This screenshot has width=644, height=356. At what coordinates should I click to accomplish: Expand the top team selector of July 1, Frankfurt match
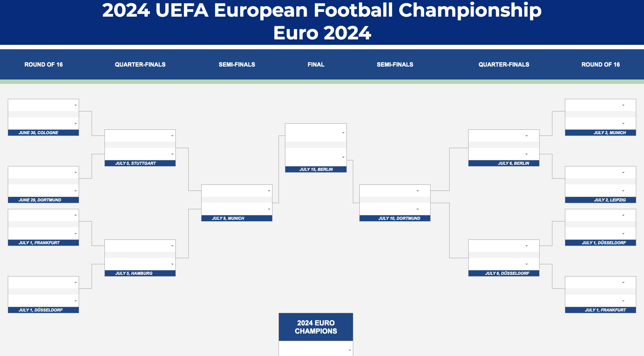coord(75,215)
